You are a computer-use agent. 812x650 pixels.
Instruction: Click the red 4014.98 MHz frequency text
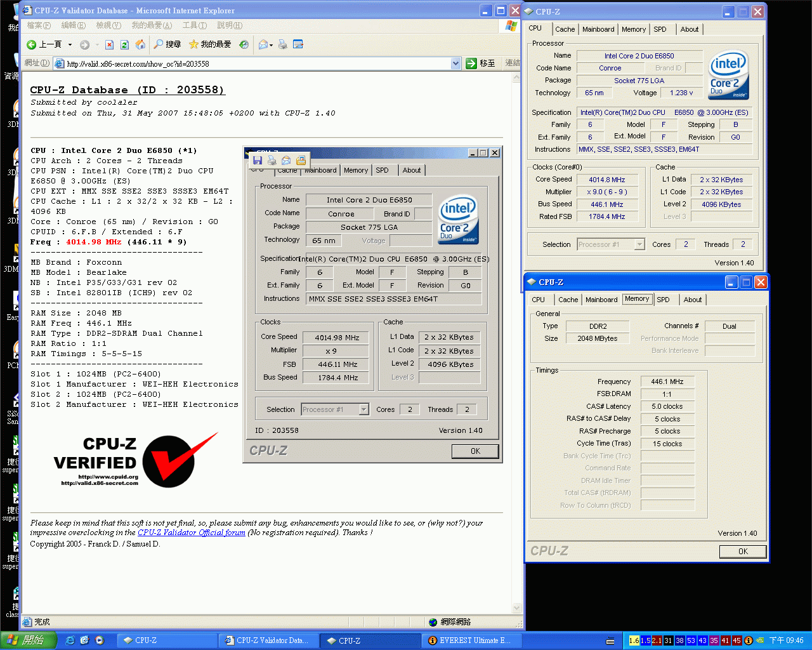coord(93,242)
